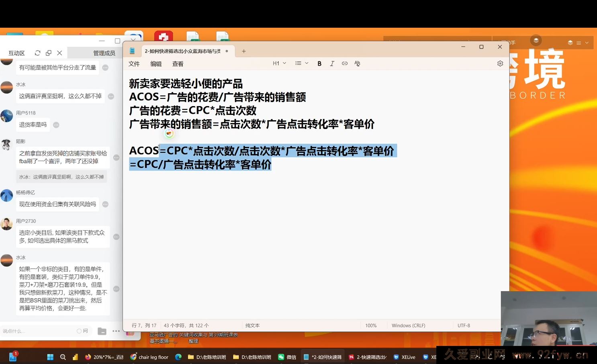The width and height of the screenshot is (597, 364).
Task: Open 微信 from the taskbar
Action: [x=287, y=357]
